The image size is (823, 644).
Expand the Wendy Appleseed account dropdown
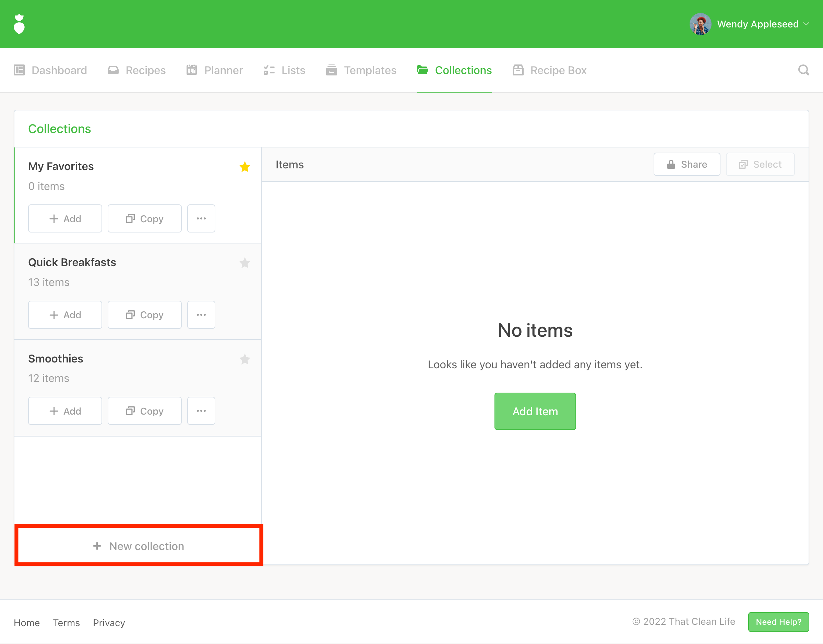[x=806, y=24]
